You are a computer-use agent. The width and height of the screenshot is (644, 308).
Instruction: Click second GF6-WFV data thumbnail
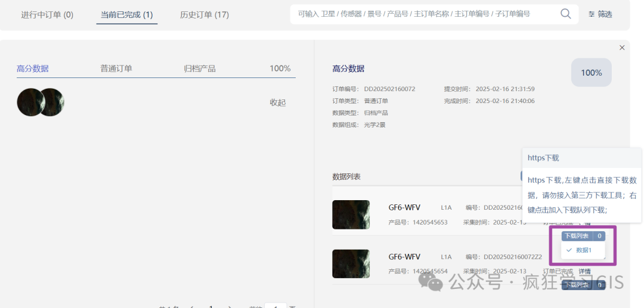[351, 264]
